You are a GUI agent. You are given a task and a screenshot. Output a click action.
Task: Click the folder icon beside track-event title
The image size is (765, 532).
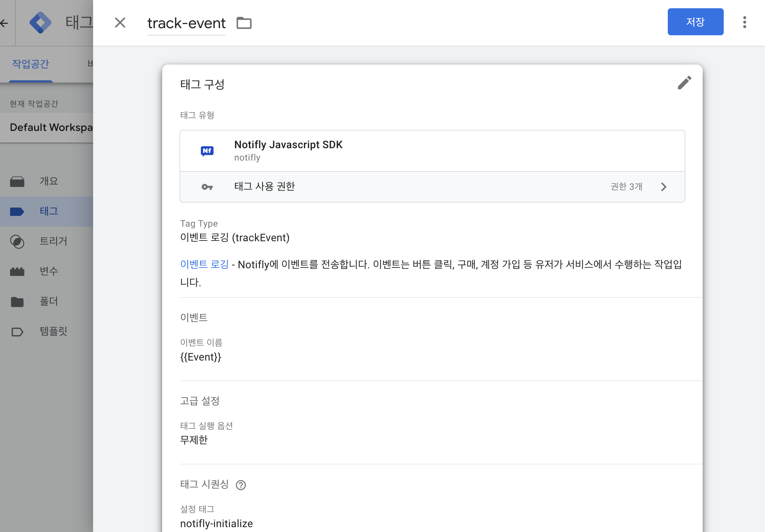(x=244, y=23)
